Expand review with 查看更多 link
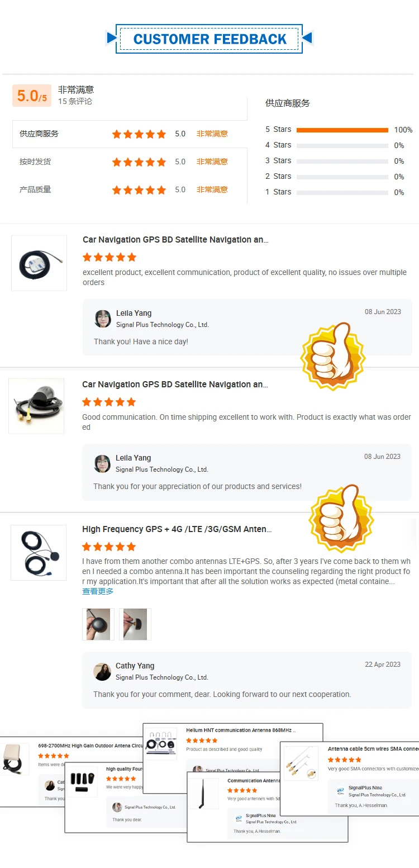This screenshot has height=868, width=419. tap(98, 591)
